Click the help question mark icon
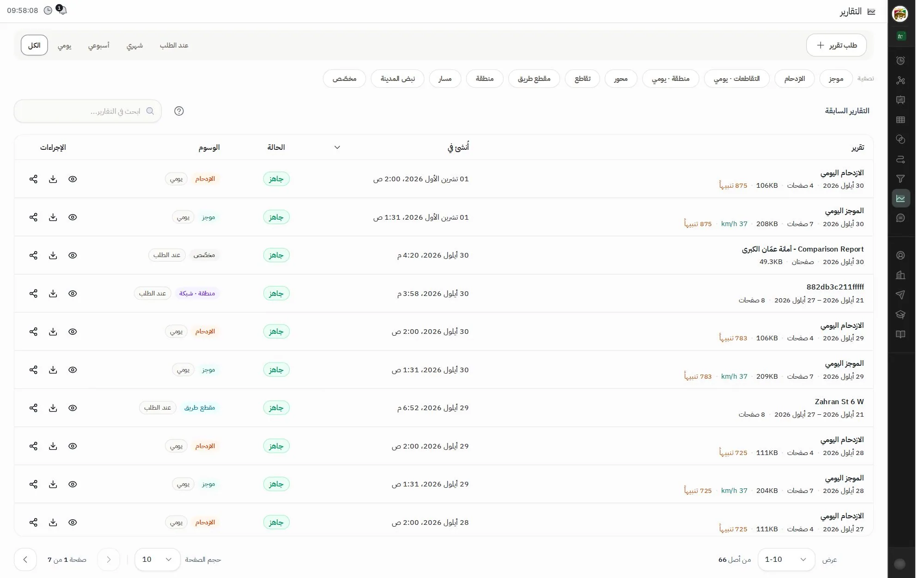 179,111
